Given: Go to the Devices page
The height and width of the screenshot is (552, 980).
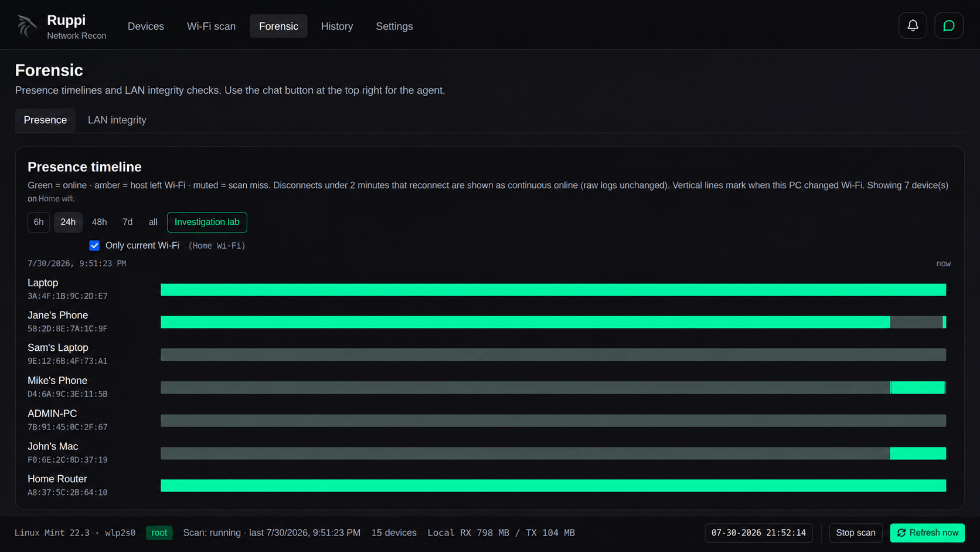Looking at the screenshot, I should [146, 26].
